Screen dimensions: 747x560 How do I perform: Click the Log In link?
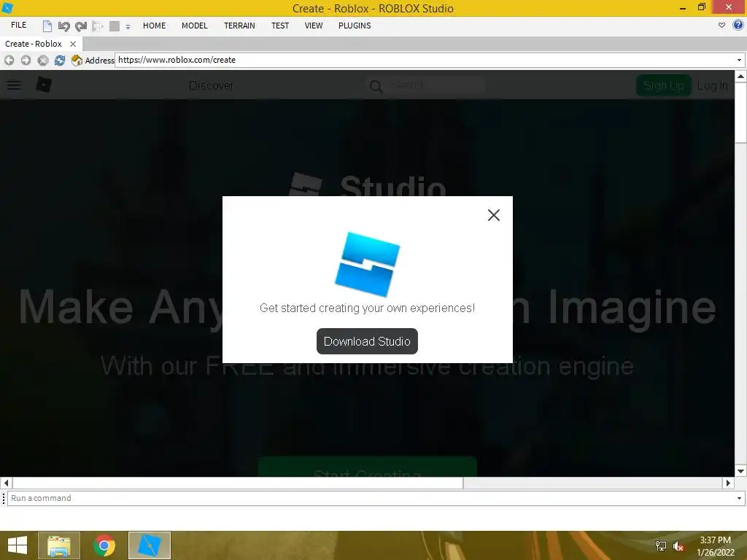712,86
